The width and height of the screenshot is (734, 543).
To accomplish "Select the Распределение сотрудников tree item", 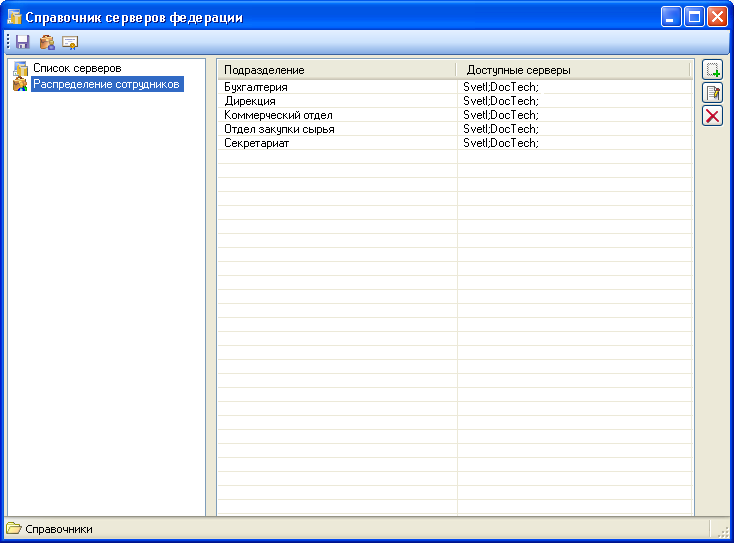I will pos(106,84).
